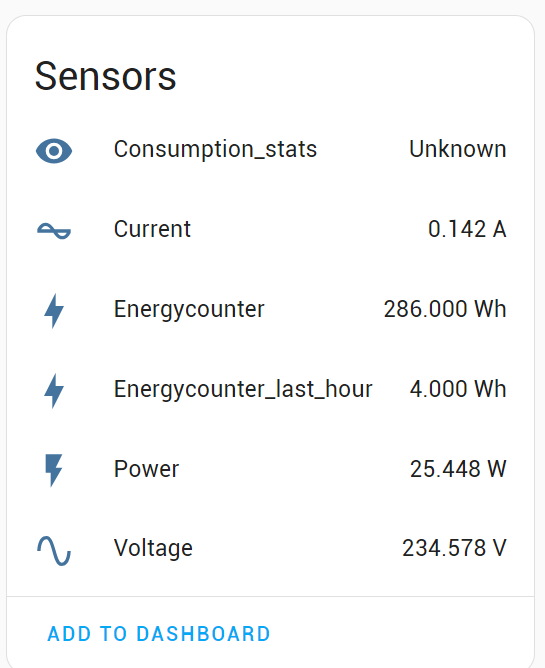The image size is (545, 668).
Task: Click the current AC wave icon
Action: [54, 230]
